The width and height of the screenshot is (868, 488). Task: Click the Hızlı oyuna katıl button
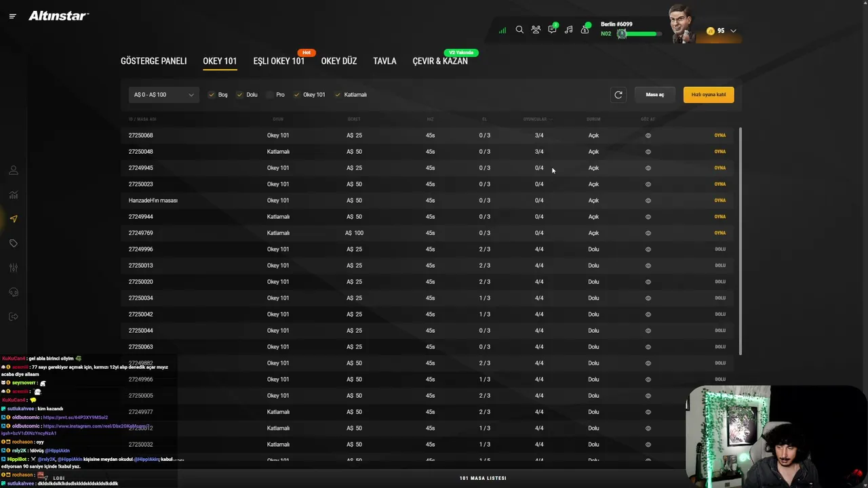click(x=709, y=95)
